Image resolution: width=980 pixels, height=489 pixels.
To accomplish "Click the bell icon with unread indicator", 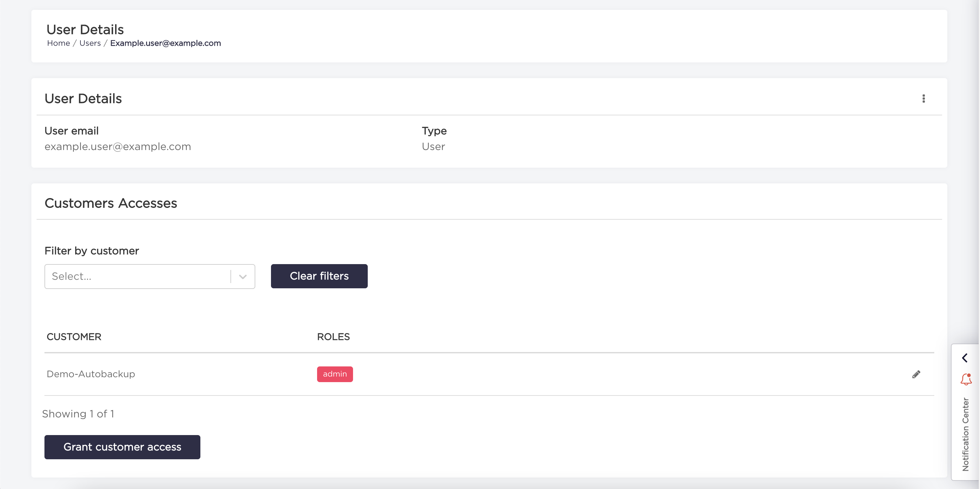I will [965, 379].
